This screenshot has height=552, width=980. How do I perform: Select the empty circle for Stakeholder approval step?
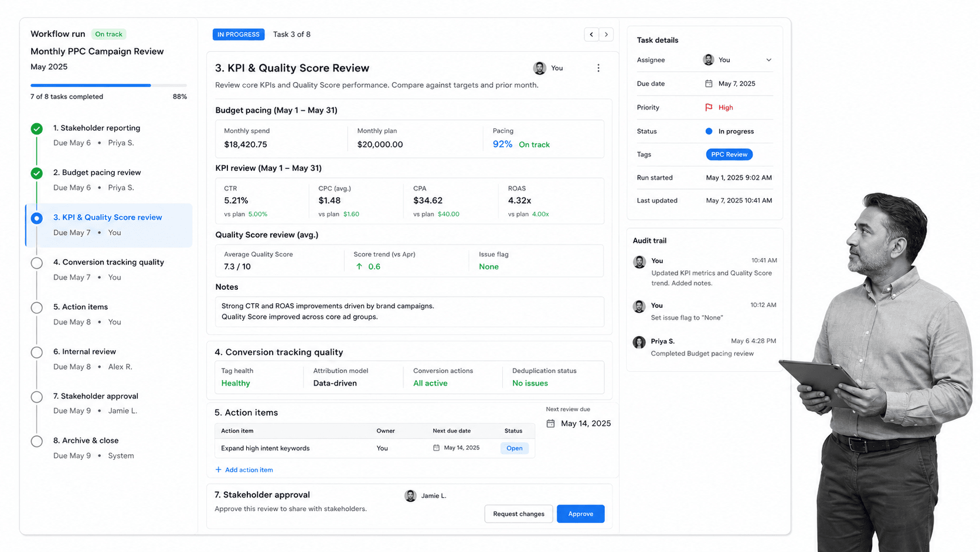pos(37,397)
